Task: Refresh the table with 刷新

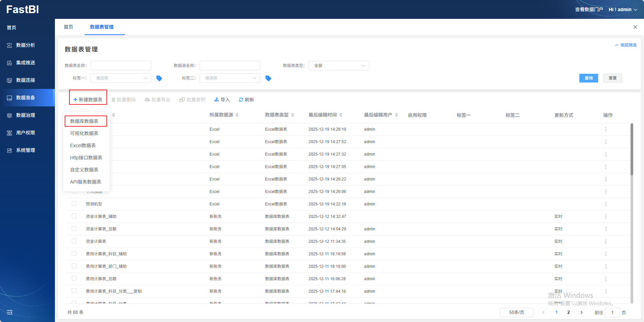Action: tap(246, 100)
